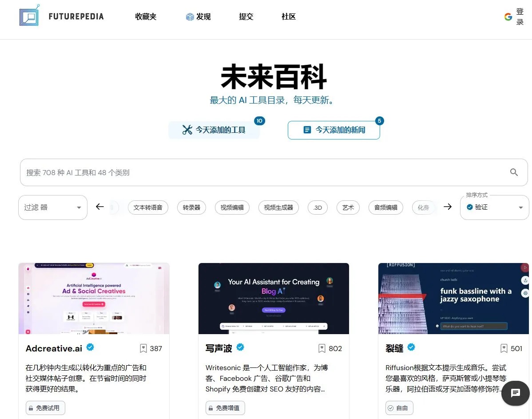This screenshot has width=532, height=419.
Task: Select the 化身 category chip
Action: click(423, 208)
